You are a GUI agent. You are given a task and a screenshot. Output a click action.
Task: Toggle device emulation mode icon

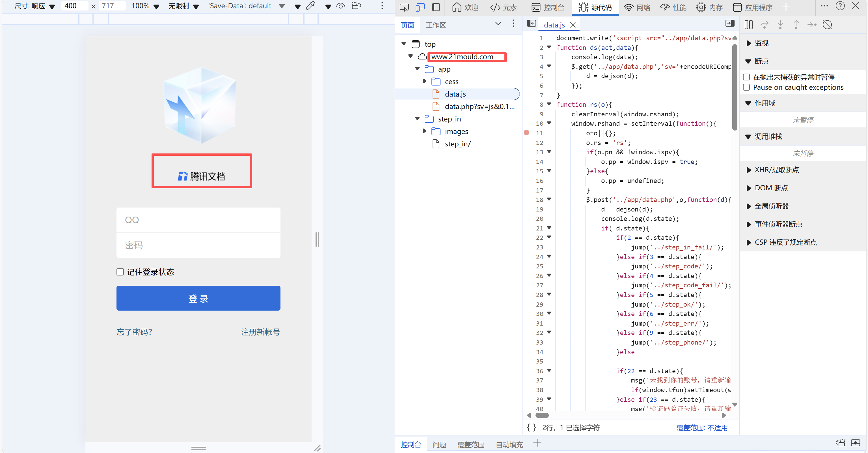coord(420,7)
